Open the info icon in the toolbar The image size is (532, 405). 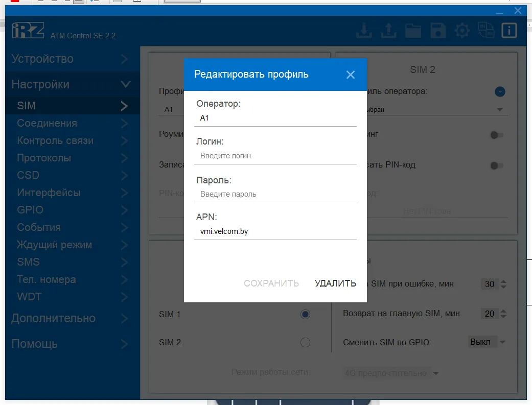click(x=510, y=31)
